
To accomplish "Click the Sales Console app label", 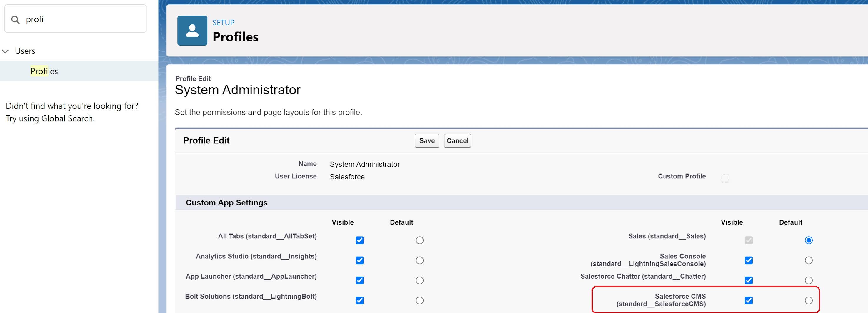I will click(648, 260).
